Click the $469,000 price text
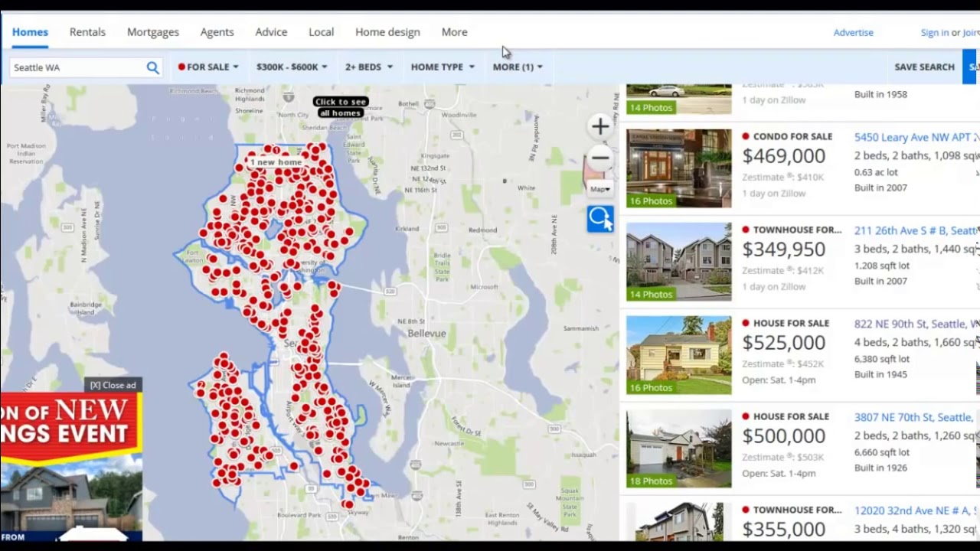 pyautogui.click(x=784, y=156)
